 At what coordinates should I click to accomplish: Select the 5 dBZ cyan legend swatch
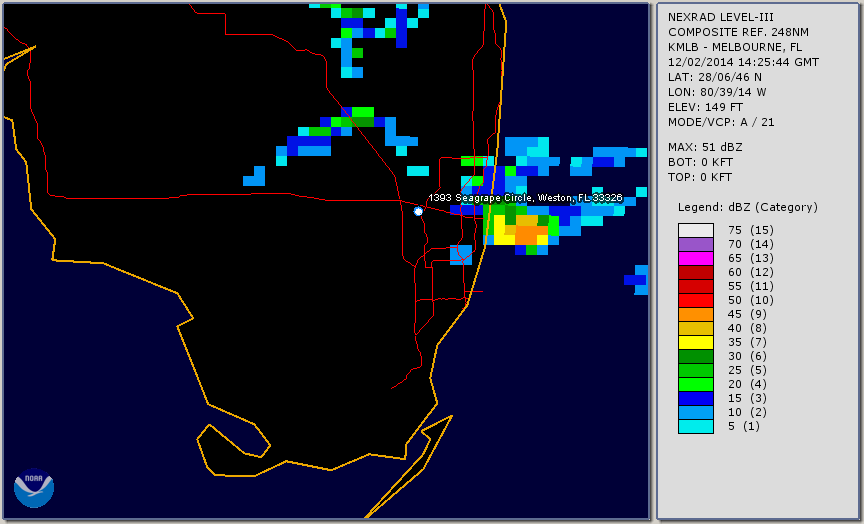(696, 426)
